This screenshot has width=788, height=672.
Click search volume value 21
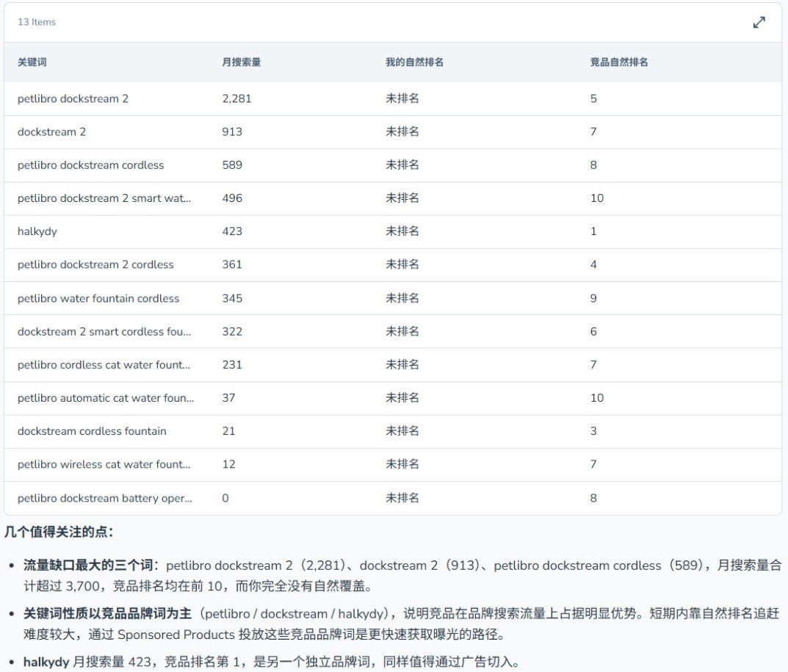[228, 431]
